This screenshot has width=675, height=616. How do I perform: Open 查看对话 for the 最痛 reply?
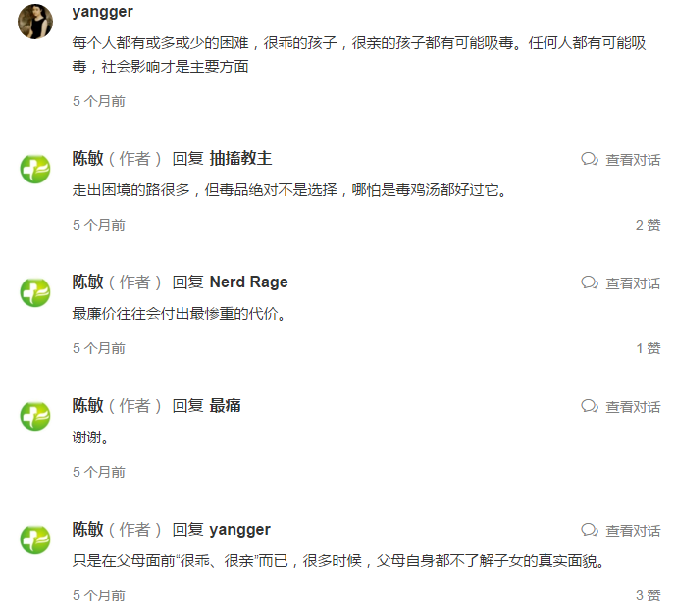coord(633,406)
